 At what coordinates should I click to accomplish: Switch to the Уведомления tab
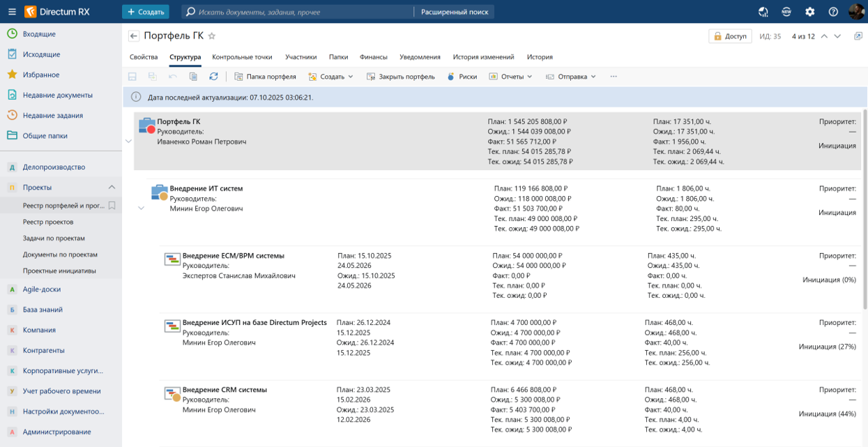(420, 57)
